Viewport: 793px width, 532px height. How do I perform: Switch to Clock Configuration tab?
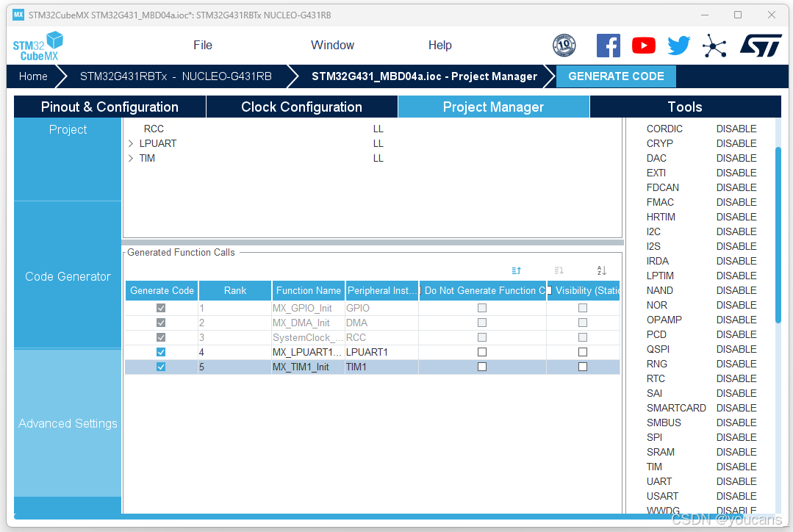point(301,107)
